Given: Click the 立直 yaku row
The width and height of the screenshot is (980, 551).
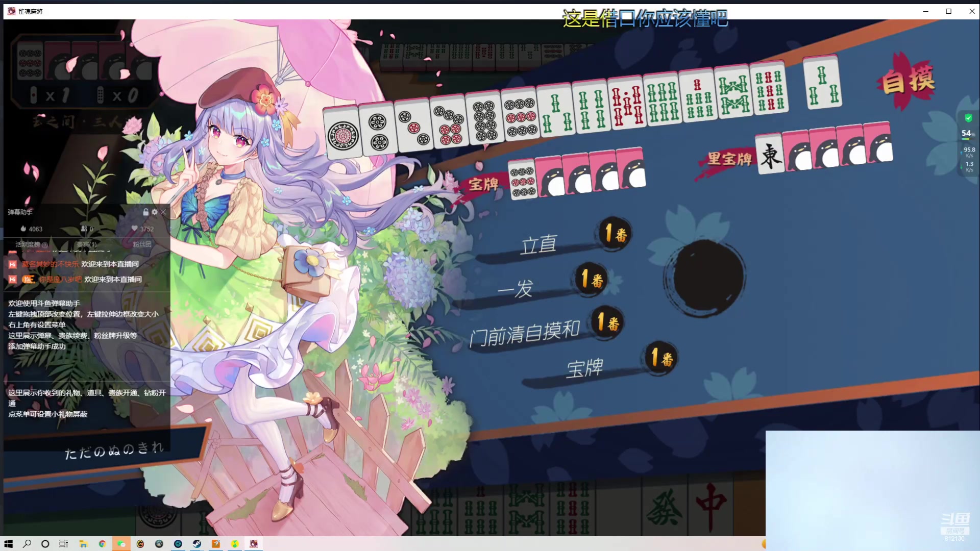Looking at the screenshot, I should [x=554, y=242].
